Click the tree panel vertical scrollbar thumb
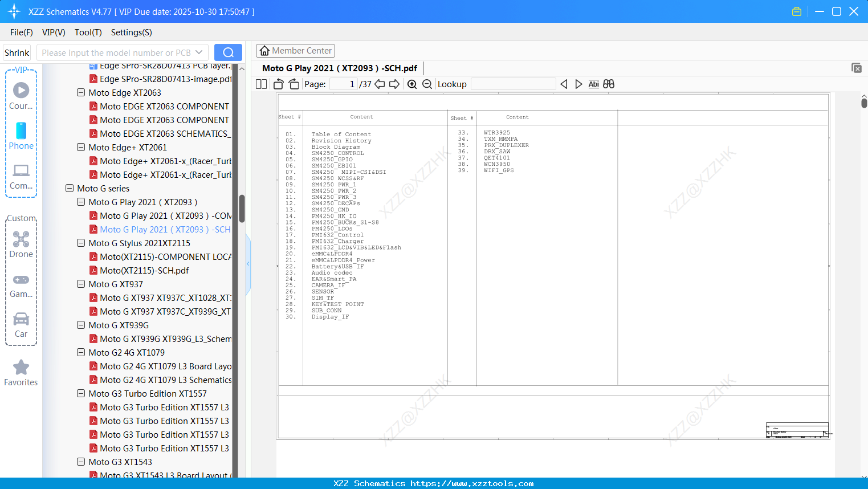Viewport: 868px width, 489px height. click(242, 209)
